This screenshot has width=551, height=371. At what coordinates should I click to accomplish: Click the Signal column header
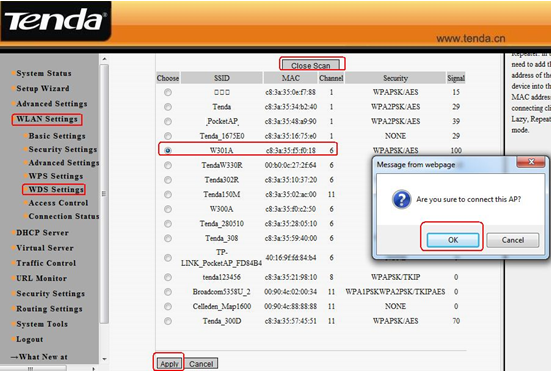[456, 78]
